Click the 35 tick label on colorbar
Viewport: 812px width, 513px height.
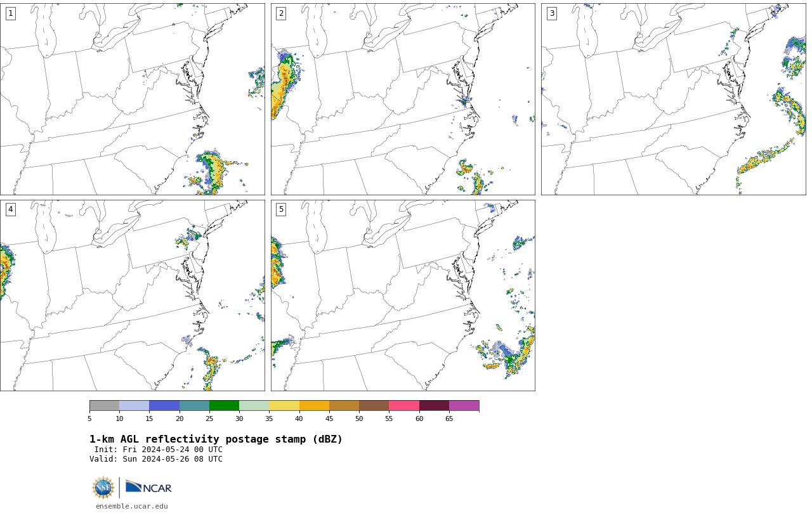[269, 419]
